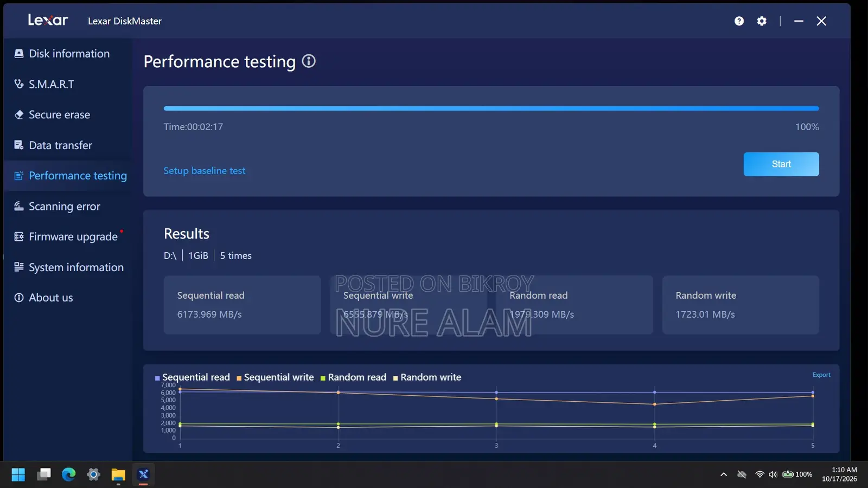868x488 pixels.
Task: Minimize the DiskMaster window
Action: (x=799, y=21)
